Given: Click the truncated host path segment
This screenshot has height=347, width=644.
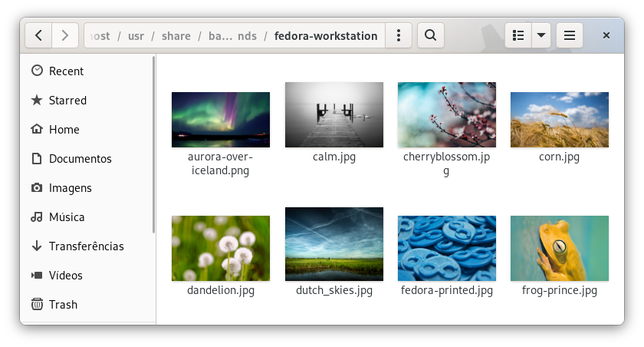Looking at the screenshot, I should 100,36.
